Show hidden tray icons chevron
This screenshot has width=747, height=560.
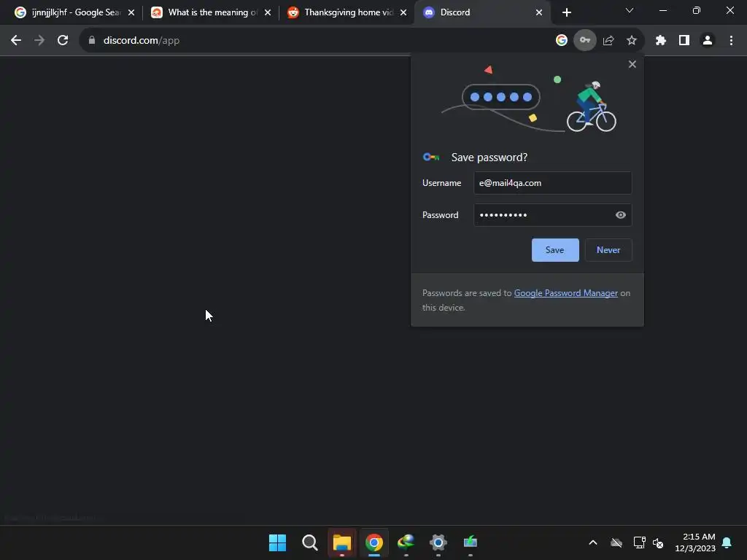click(593, 542)
